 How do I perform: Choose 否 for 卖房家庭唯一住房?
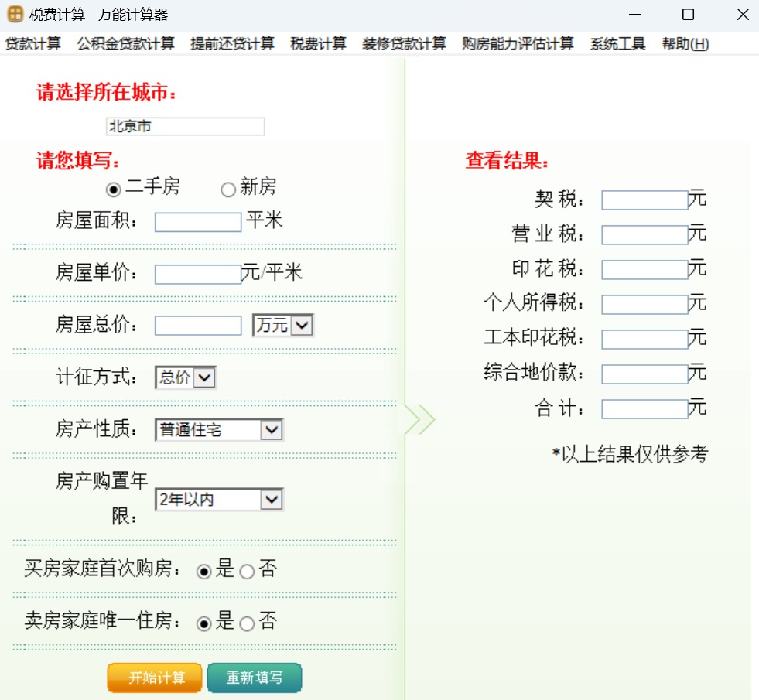pyautogui.click(x=246, y=622)
